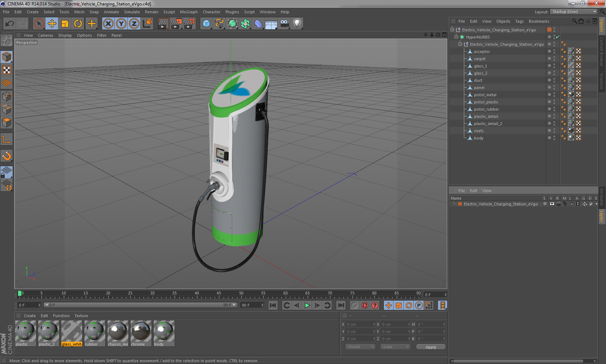This screenshot has width=606, height=364.
Task: Open the Scale mode dropdown
Action: [395, 347]
